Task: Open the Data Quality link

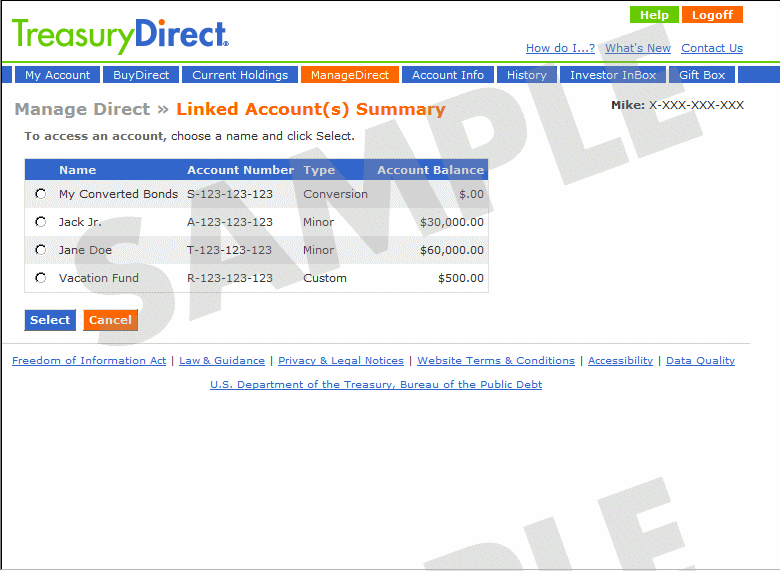Action: 700,361
